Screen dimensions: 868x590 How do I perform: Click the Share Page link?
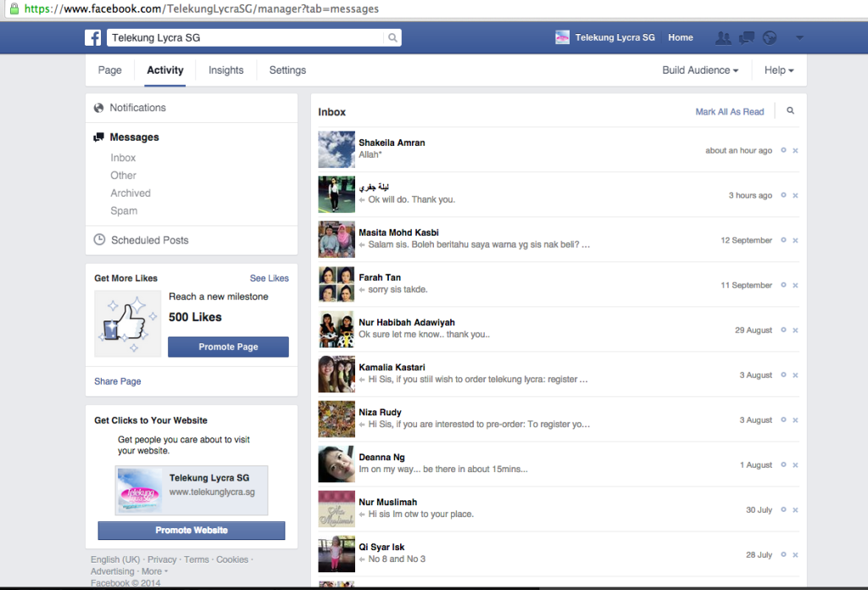click(x=117, y=381)
